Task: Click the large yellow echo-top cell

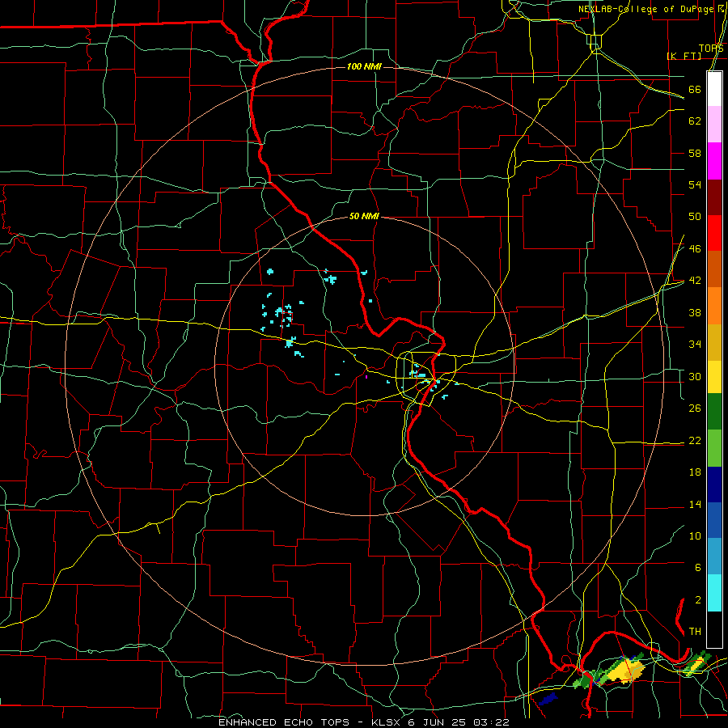Action: (626, 671)
